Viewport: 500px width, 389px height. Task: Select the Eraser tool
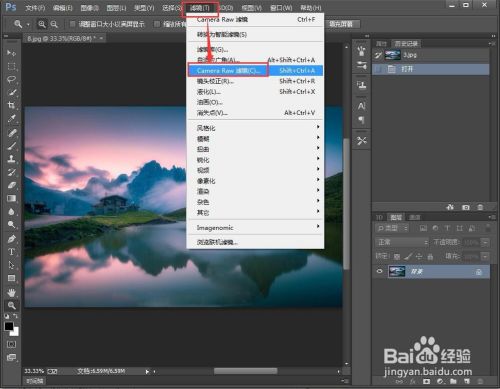coord(11,185)
